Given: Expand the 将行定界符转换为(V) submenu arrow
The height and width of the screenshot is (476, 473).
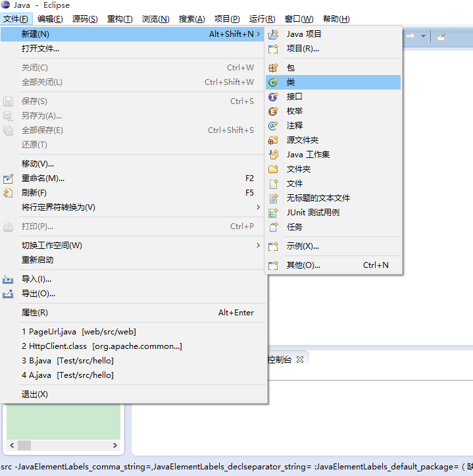Looking at the screenshot, I should point(258,207).
